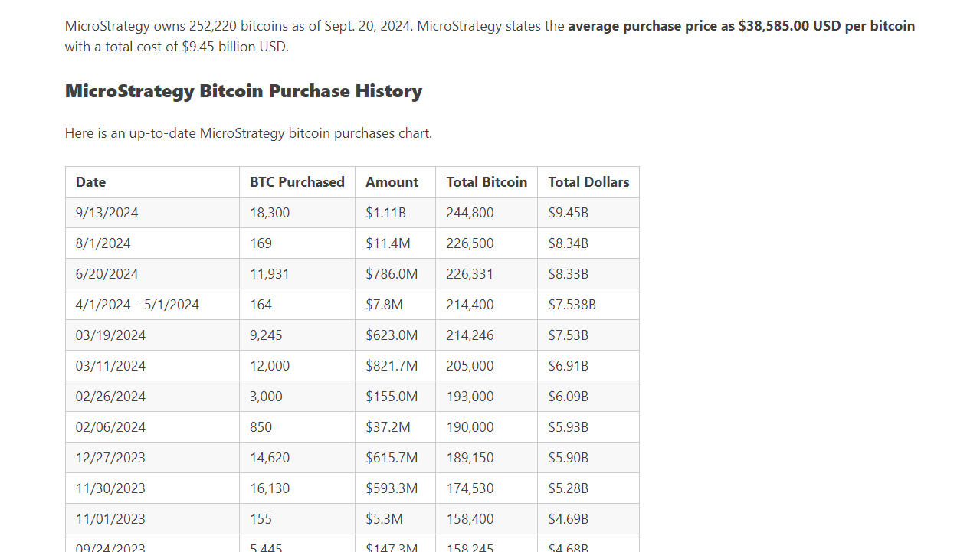The image size is (980, 552).
Task: Select the 155 BTC purchased cell
Action: [297, 519]
